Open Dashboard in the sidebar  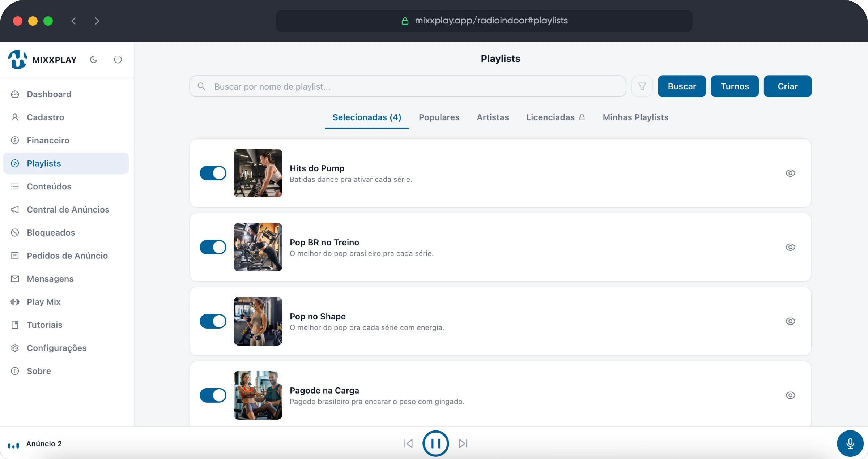coord(66,94)
